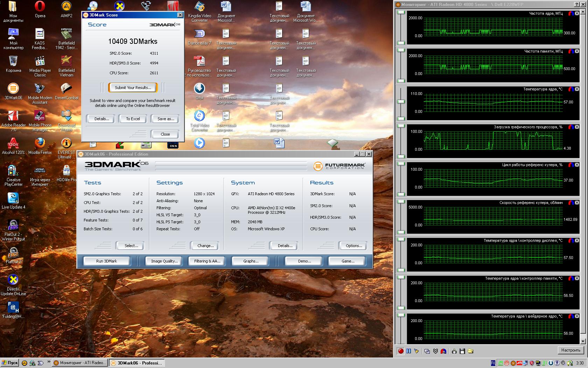Image resolution: width=588 pixels, height=368 pixels.
Task: Open Dance eJay 7 desktop icon
Action: coord(199,37)
